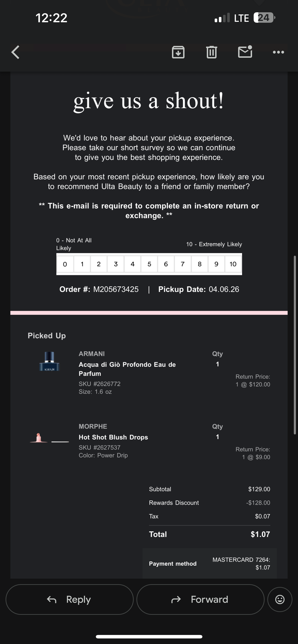The height and width of the screenshot is (644, 298).
Task: Open the three-dot more options menu
Action: coord(278,52)
